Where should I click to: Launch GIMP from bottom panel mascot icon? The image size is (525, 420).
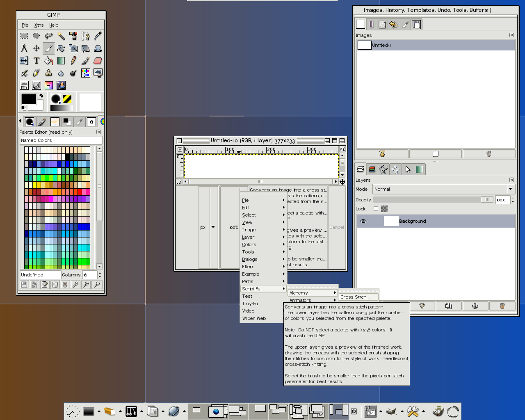[391, 411]
